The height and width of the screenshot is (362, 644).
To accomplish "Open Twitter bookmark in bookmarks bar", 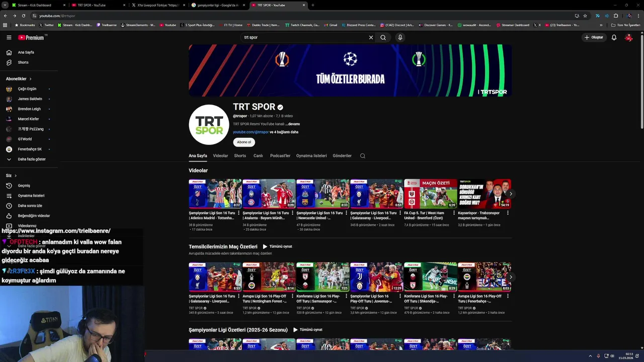I will pyautogui.click(x=46, y=25).
